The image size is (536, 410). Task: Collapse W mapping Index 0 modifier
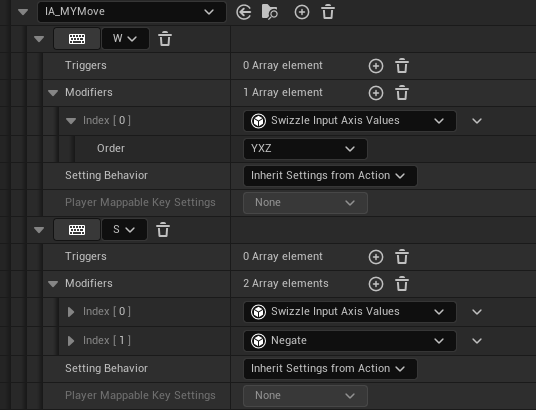71,121
